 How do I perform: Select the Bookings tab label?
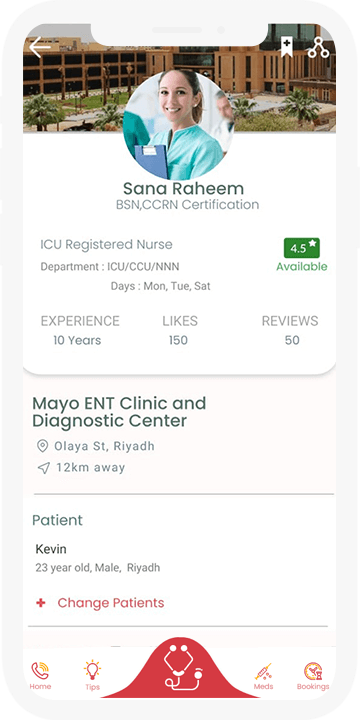[x=313, y=686]
